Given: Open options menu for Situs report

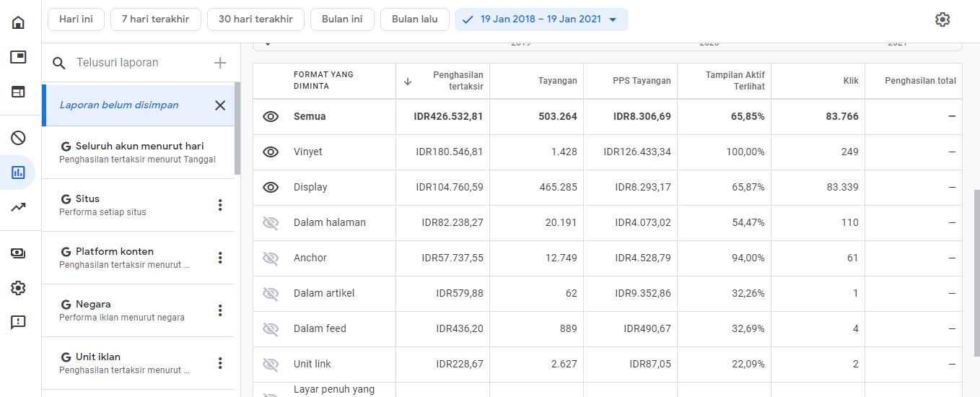Looking at the screenshot, I should coord(221,205).
